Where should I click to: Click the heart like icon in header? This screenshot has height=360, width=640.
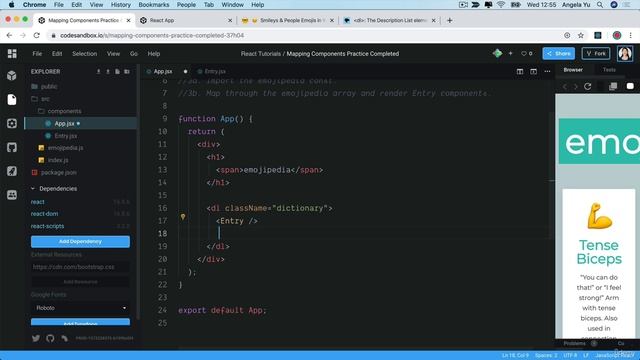click(x=524, y=53)
